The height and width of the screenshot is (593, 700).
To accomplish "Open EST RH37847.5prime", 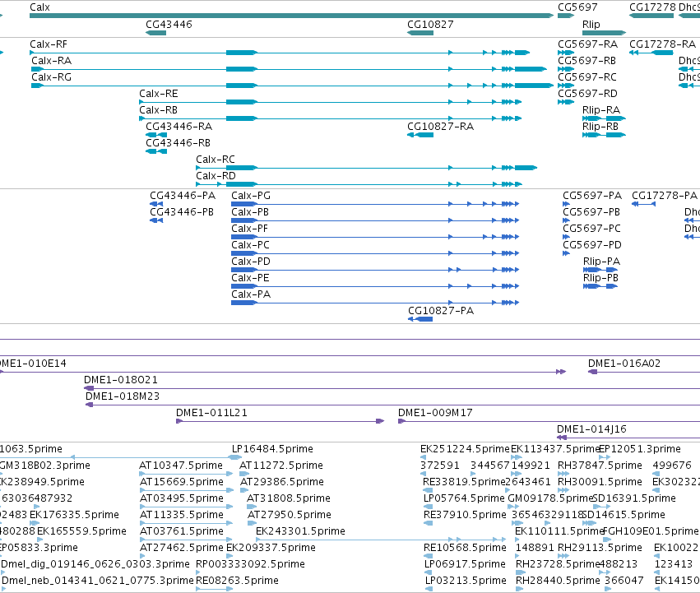I will [x=600, y=466].
